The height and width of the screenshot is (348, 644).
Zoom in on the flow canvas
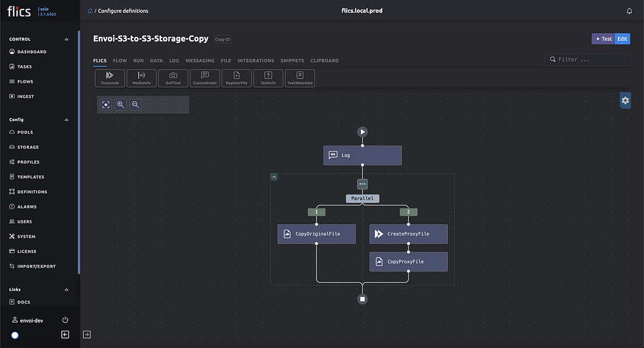click(x=121, y=105)
